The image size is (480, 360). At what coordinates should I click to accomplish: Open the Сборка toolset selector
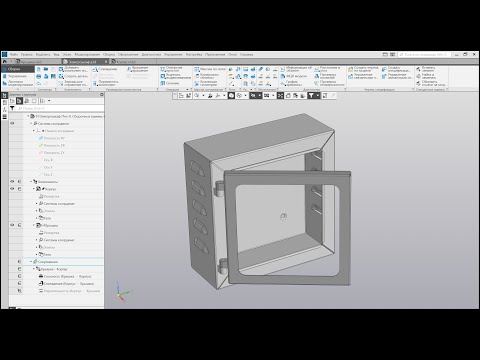[18, 69]
